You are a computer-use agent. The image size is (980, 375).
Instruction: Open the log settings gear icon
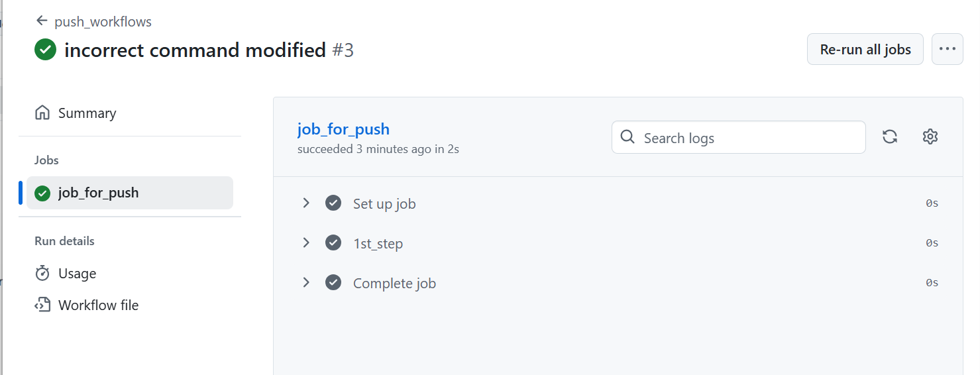click(x=930, y=137)
